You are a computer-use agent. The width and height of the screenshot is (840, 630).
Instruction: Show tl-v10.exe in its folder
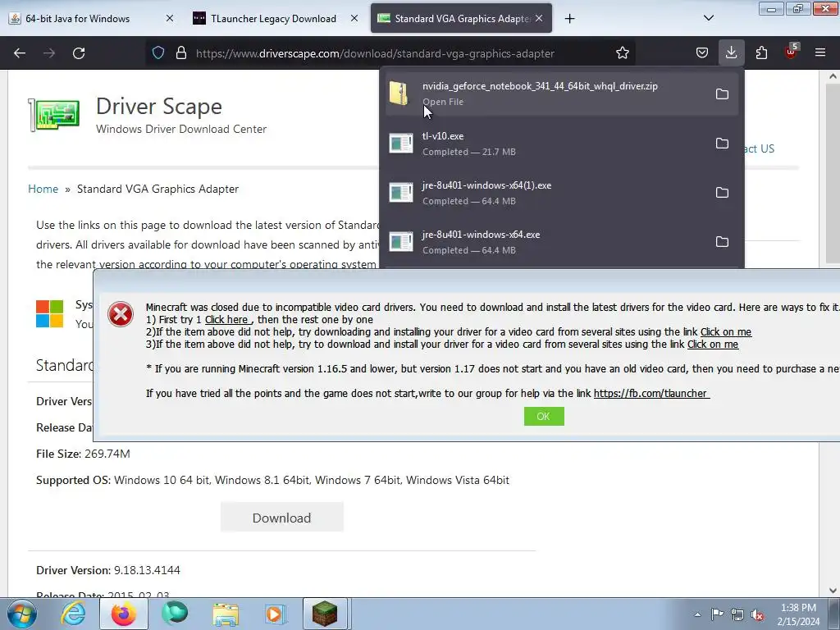(722, 144)
